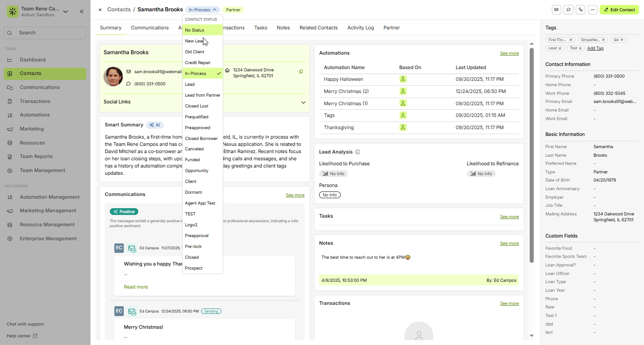Image resolution: width=644 pixels, height=345 pixels.
Task: Click the Edit Contact button
Action: tap(619, 10)
